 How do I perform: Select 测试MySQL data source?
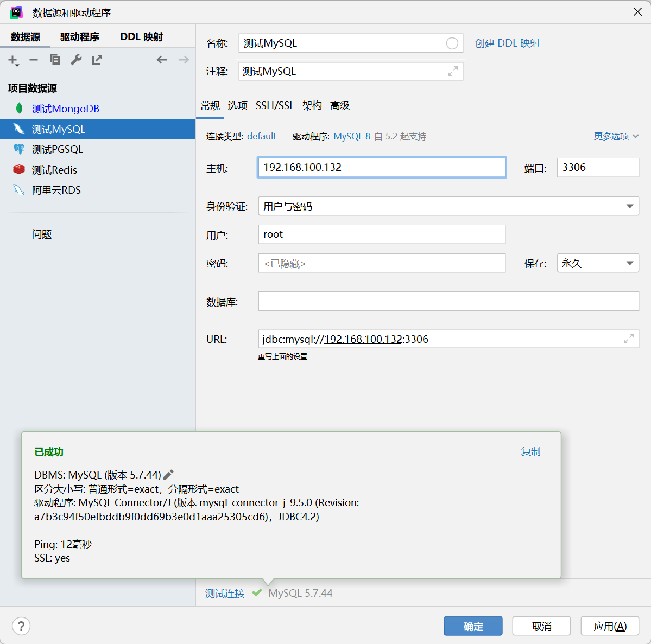coord(98,129)
